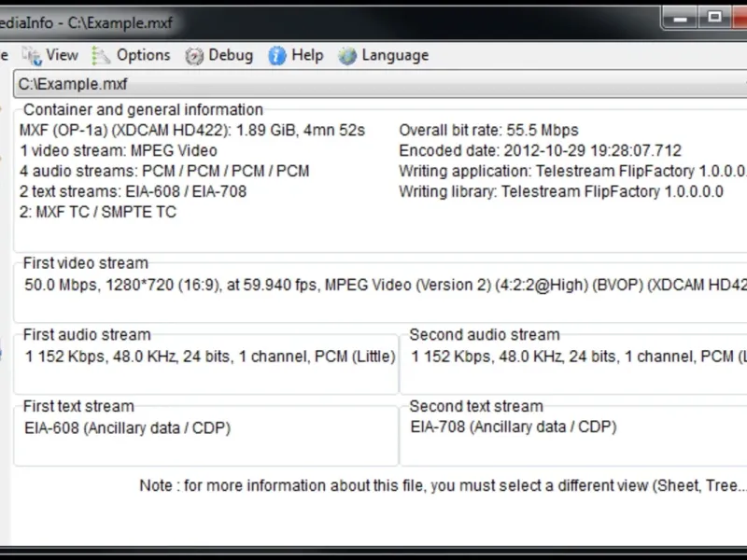Screen dimensions: 747x560
Task: Click the View menu's sheet icon
Action: coord(32,56)
